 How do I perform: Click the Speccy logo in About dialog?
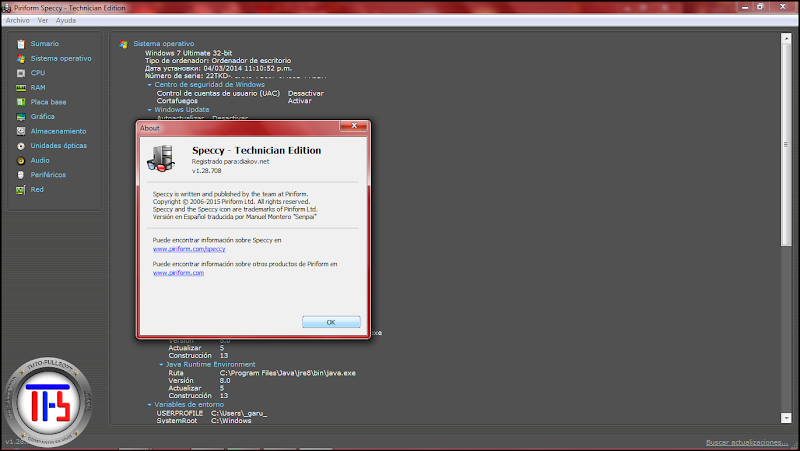point(161,158)
